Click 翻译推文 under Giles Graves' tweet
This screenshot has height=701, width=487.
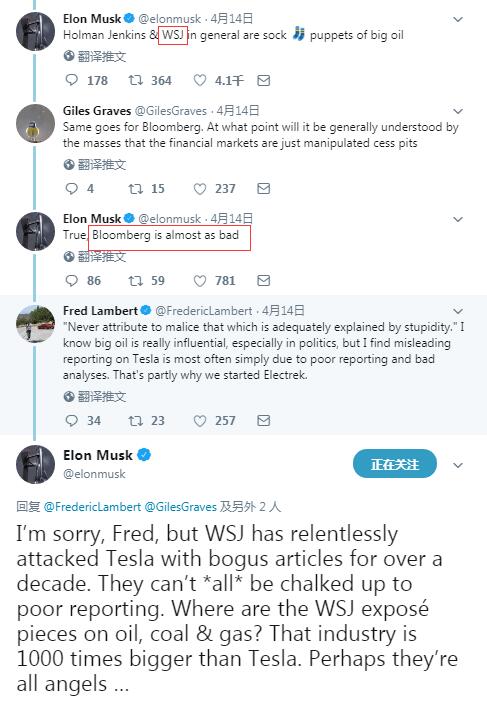95,165
